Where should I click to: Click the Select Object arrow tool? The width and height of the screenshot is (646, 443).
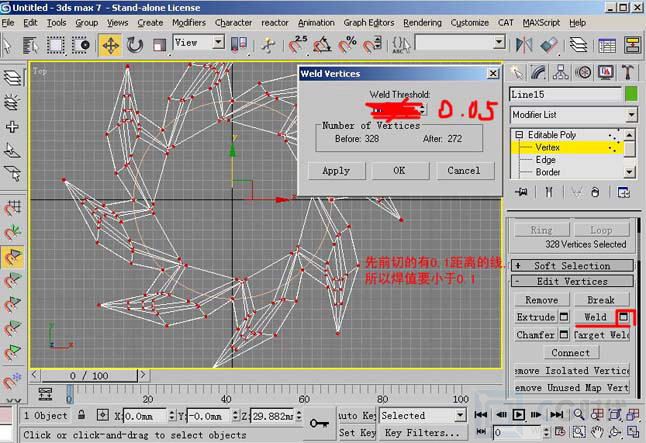[7, 45]
